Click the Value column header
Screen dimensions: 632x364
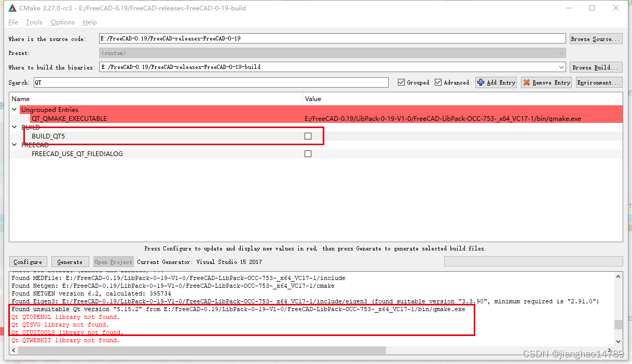463,99
